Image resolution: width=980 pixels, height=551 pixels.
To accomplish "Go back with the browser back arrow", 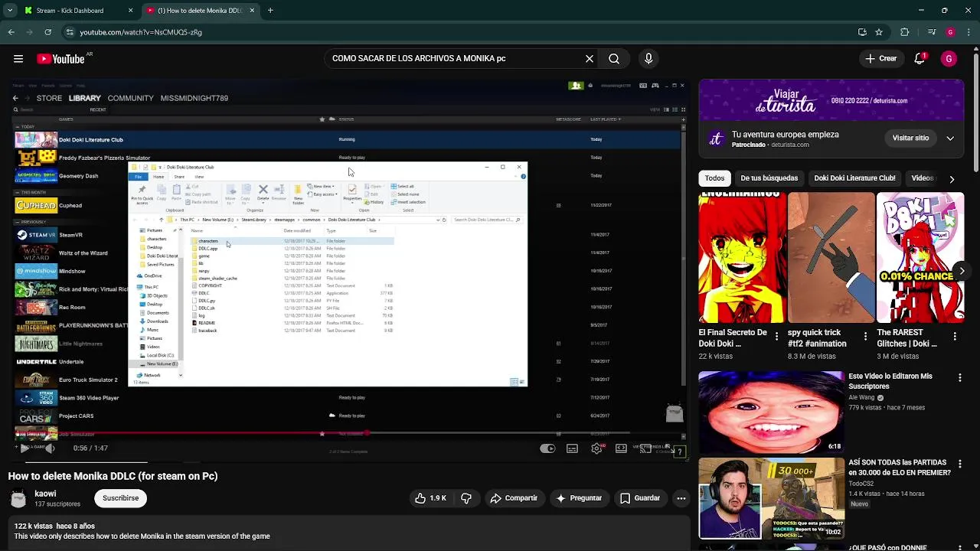I will point(11,32).
